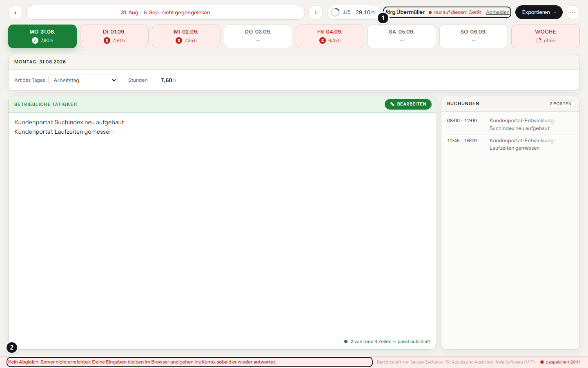
Task: Click the 'Kein Abgleich' server warning message
Action: (x=190, y=362)
